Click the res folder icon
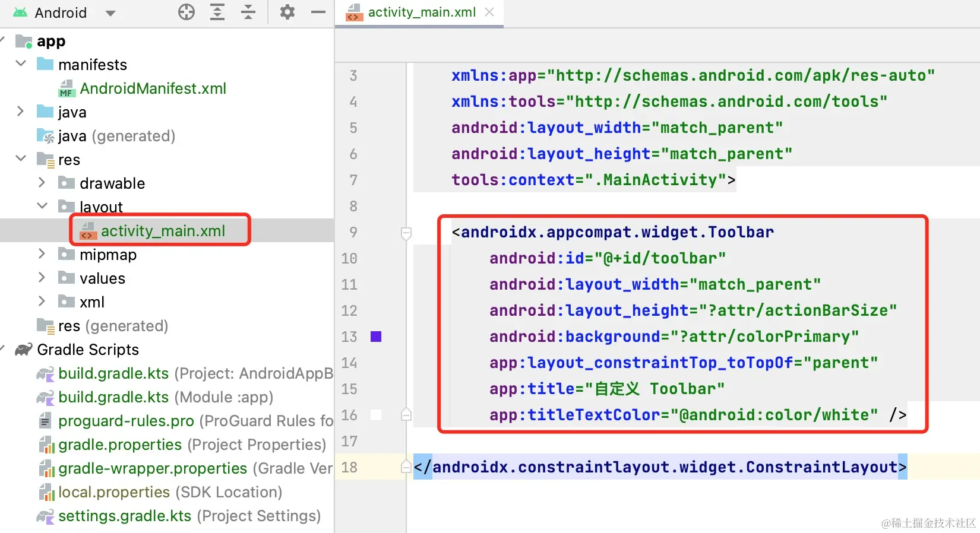Image resolution: width=980 pixels, height=533 pixels. tap(46, 160)
